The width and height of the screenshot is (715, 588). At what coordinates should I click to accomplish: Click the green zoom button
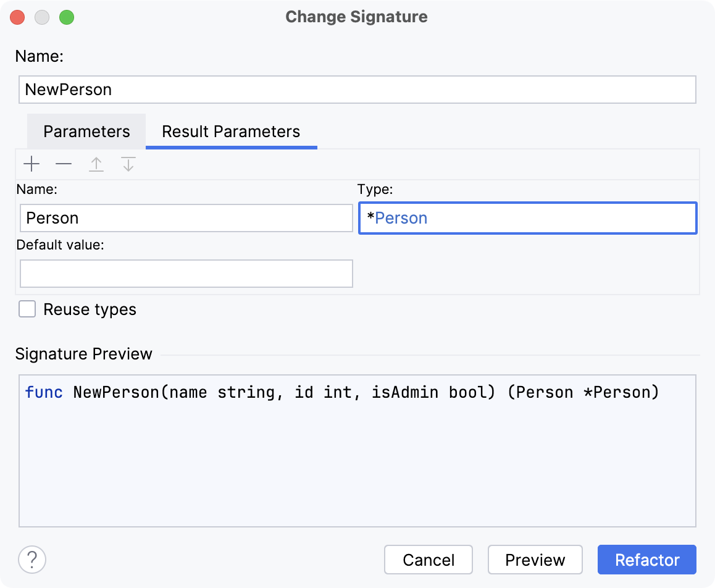[67, 17]
